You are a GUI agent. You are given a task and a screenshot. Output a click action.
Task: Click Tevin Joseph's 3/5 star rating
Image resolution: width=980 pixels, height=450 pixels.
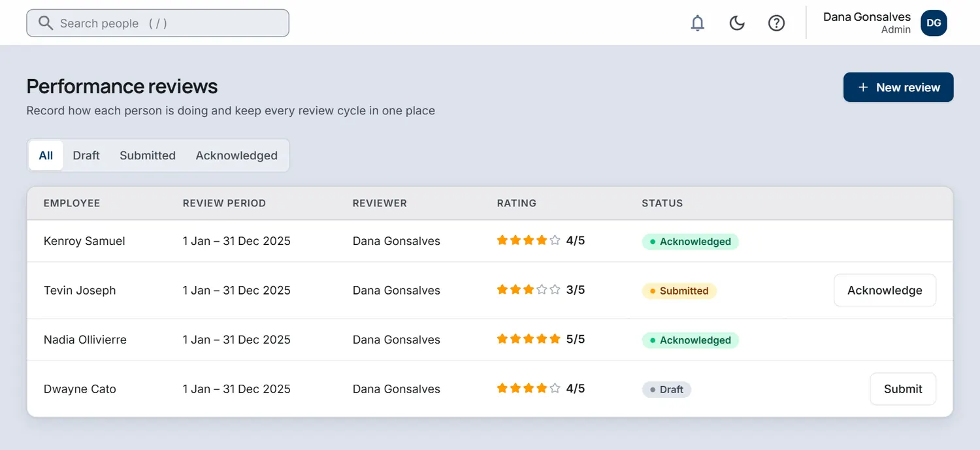[x=541, y=289]
